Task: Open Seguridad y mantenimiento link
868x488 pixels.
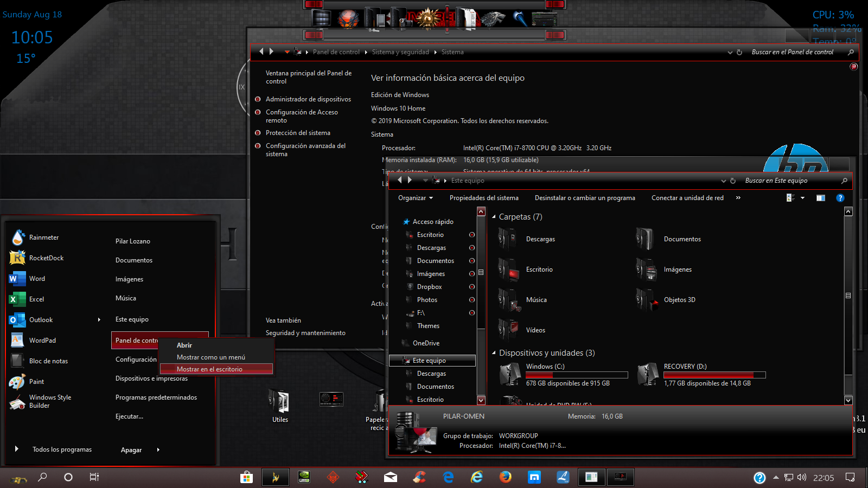Action: 305,332
